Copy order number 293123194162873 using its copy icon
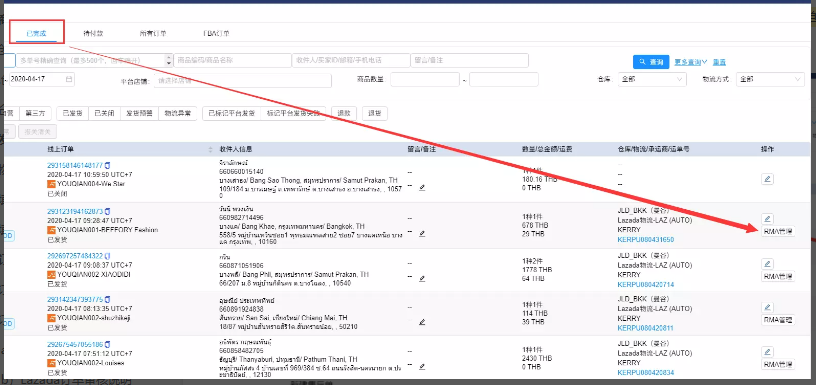The height and width of the screenshot is (385, 816). click(108, 211)
